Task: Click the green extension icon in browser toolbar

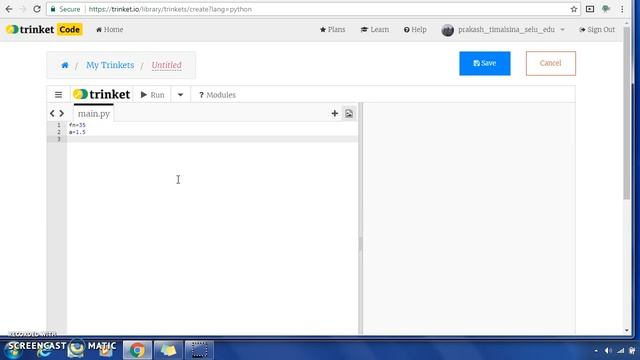Action: tap(606, 9)
